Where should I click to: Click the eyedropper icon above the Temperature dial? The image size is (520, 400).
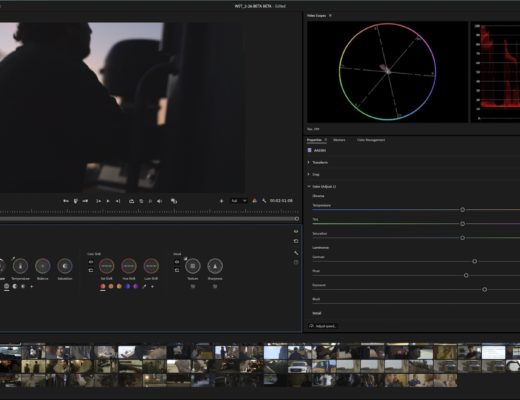click(13, 258)
